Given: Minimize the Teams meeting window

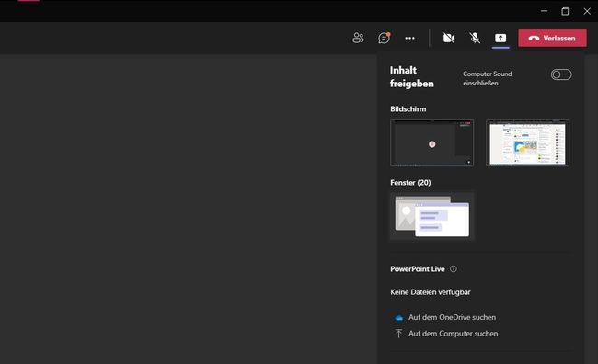Looking at the screenshot, I should [x=545, y=11].
